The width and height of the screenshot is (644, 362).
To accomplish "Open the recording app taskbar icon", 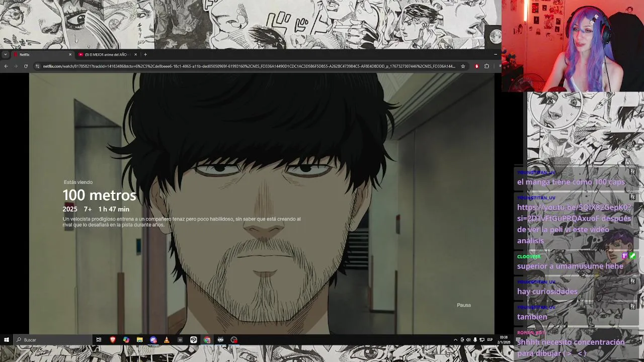I will coord(234,340).
